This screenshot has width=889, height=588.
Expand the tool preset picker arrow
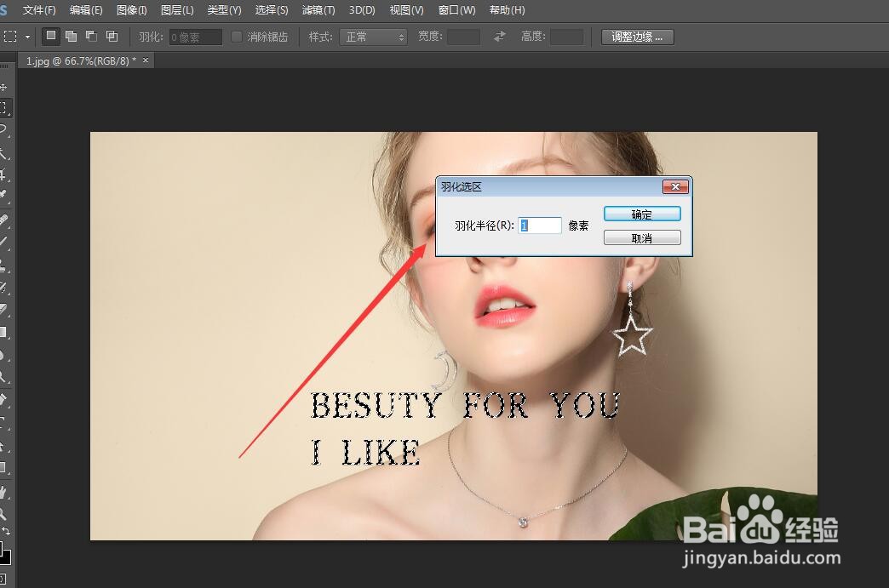(x=27, y=37)
